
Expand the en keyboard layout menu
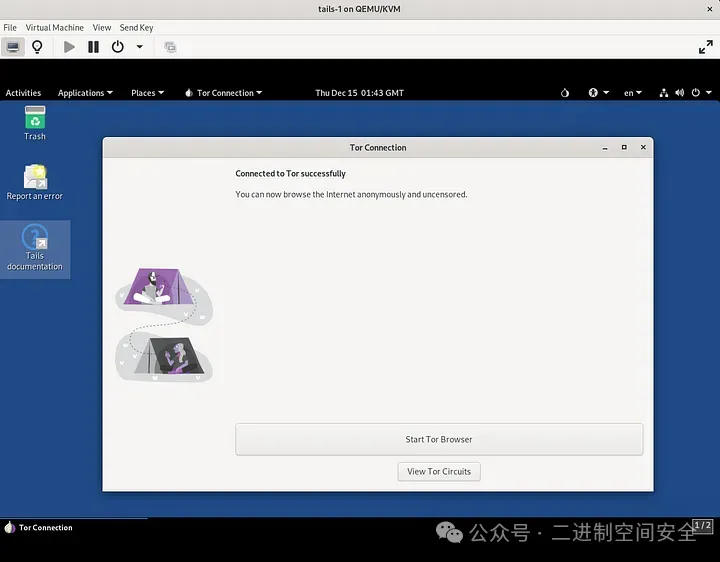[632, 93]
